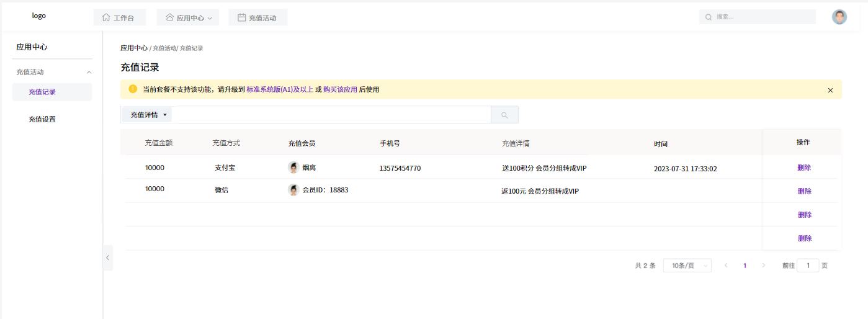
Task: Click the avatar of member 烟腐
Action: (x=293, y=168)
